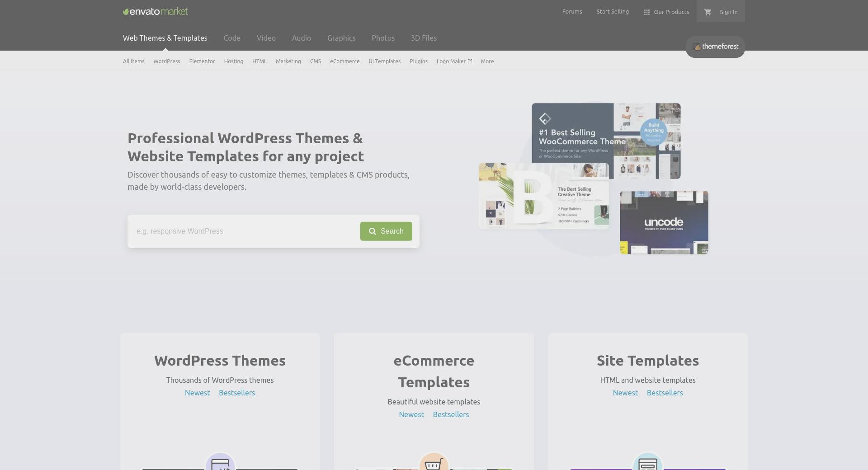Click the eCommerce shopping basket circular icon

pyautogui.click(x=434, y=462)
